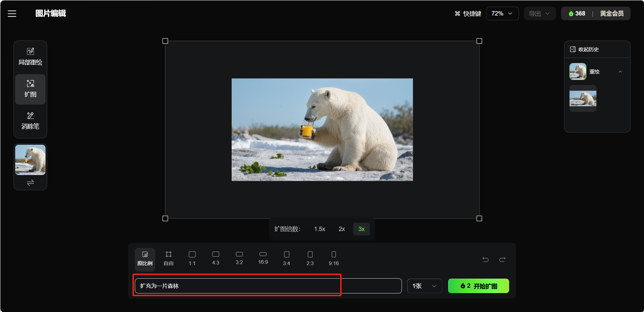This screenshot has width=644, height=312.
Task: Click the redo arrow icon
Action: click(x=502, y=259)
